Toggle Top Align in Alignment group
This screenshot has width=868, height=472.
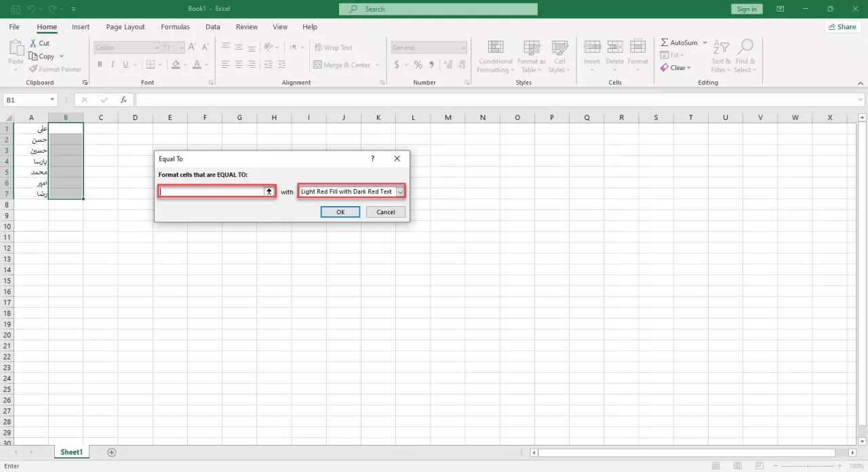tap(225, 47)
